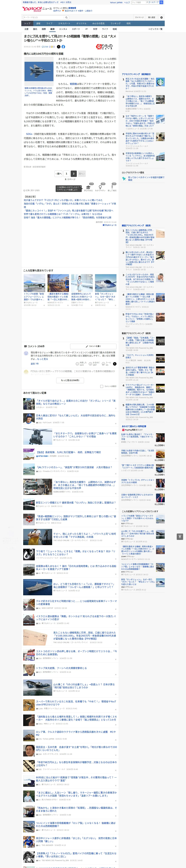Select the ライブ navigation tab
Viewport: 186px width, 868px height.
pos(49,24)
